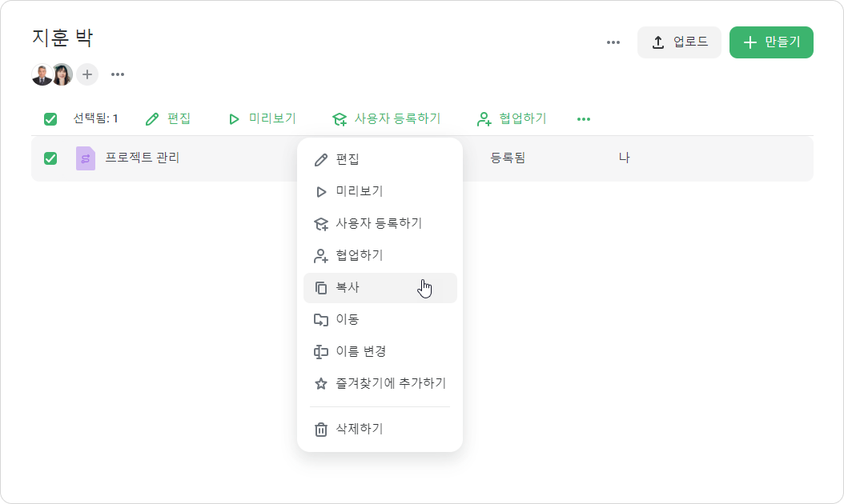Click the star icon beside 즐겨찾기에 추가하기
This screenshot has width=844, height=504.
coord(321,383)
